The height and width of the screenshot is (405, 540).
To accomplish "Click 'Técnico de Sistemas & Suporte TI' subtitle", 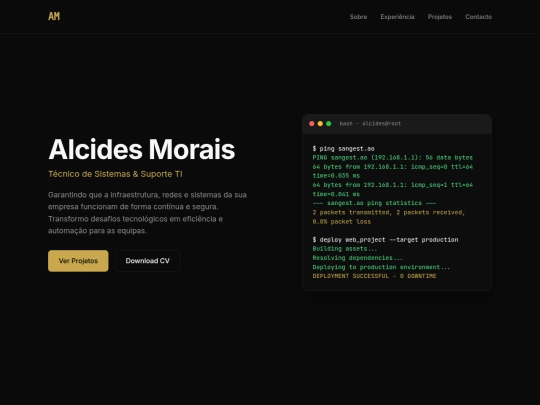I will (x=115, y=174).
